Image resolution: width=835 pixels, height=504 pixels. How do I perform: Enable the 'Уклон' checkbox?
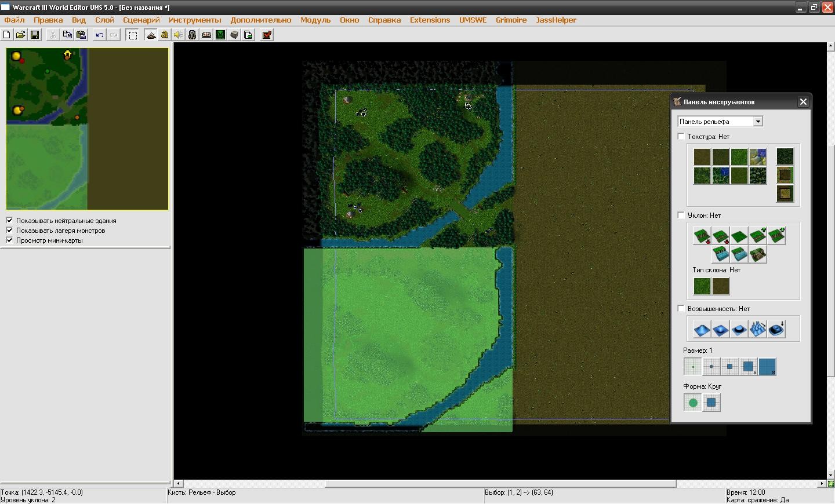coord(681,215)
